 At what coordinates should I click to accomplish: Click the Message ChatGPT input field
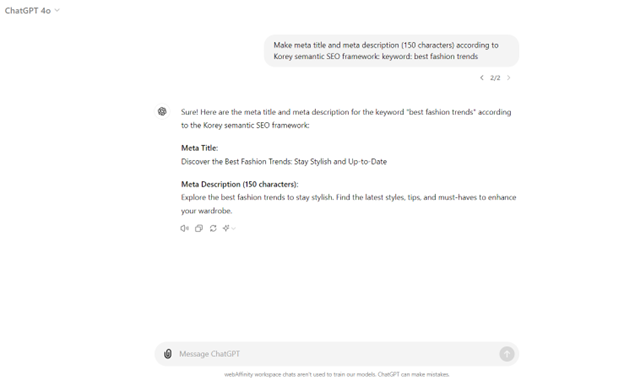point(337,354)
